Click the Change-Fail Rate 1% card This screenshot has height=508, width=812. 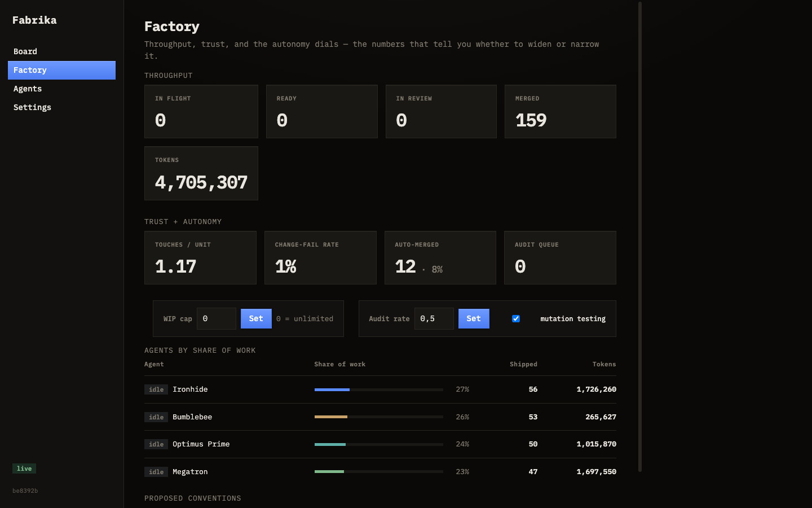click(320, 258)
